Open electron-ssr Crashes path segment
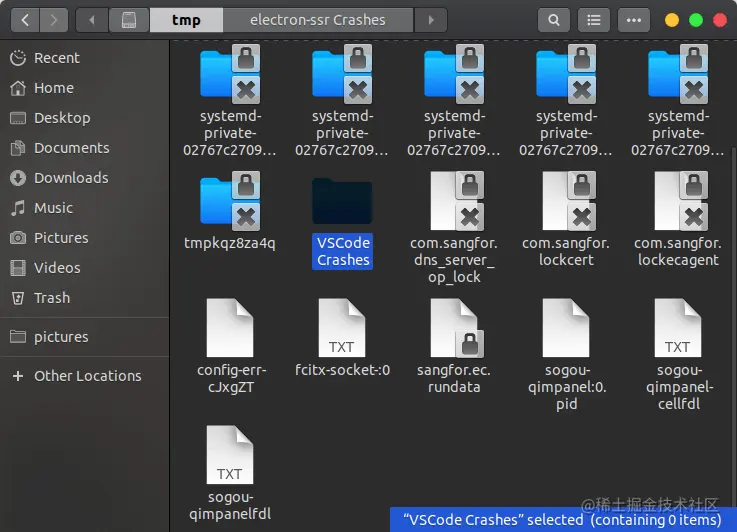Screen dimensions: 737x532 pyautogui.click(x=318, y=20)
